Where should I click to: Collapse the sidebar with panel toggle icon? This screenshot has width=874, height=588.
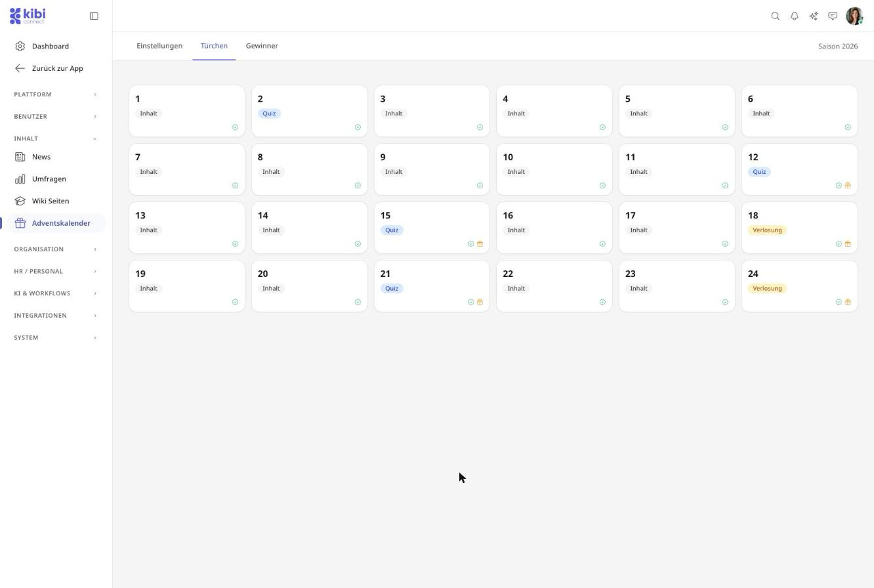94,16
